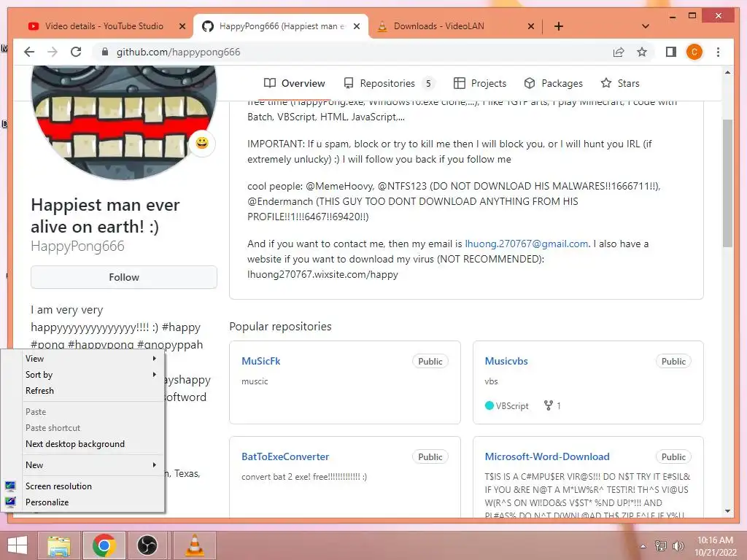Click the address bar URL field
The image size is (747, 560).
click(352, 52)
